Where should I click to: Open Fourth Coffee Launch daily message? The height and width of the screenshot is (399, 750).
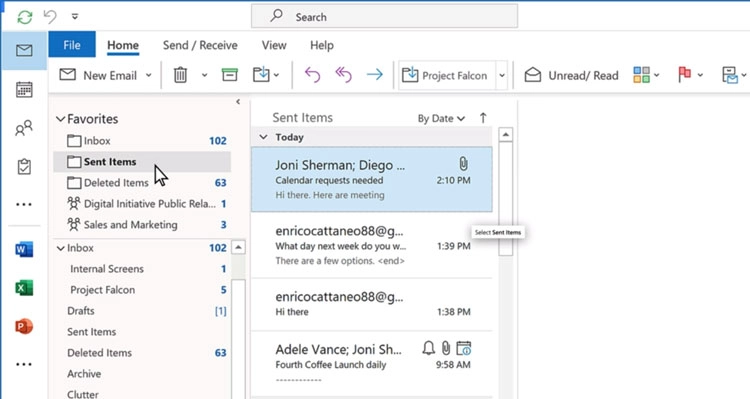click(x=372, y=364)
